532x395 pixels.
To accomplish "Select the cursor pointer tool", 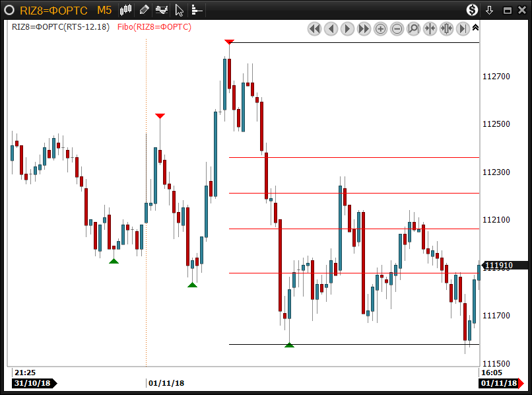I will tap(180, 10).
